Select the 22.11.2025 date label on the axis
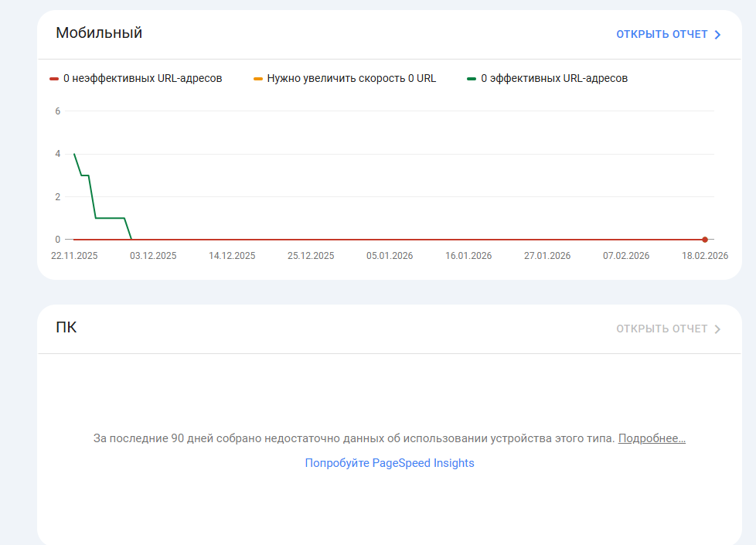The image size is (756, 545). pos(74,256)
